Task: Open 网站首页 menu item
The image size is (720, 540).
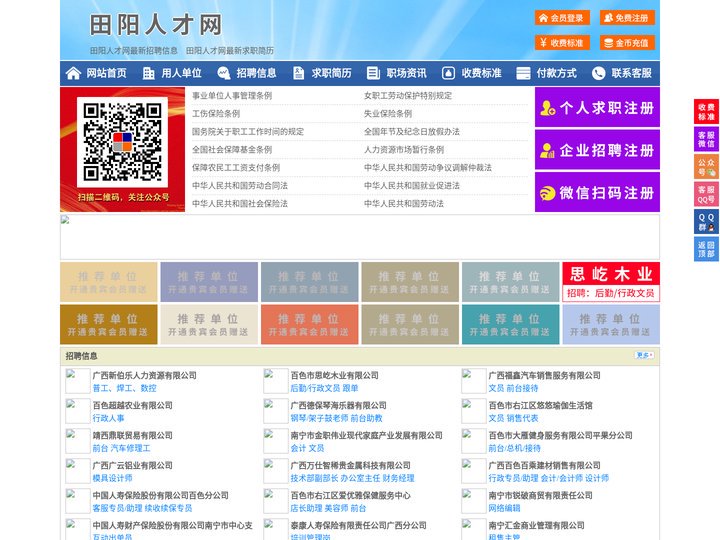Action: coord(107,73)
